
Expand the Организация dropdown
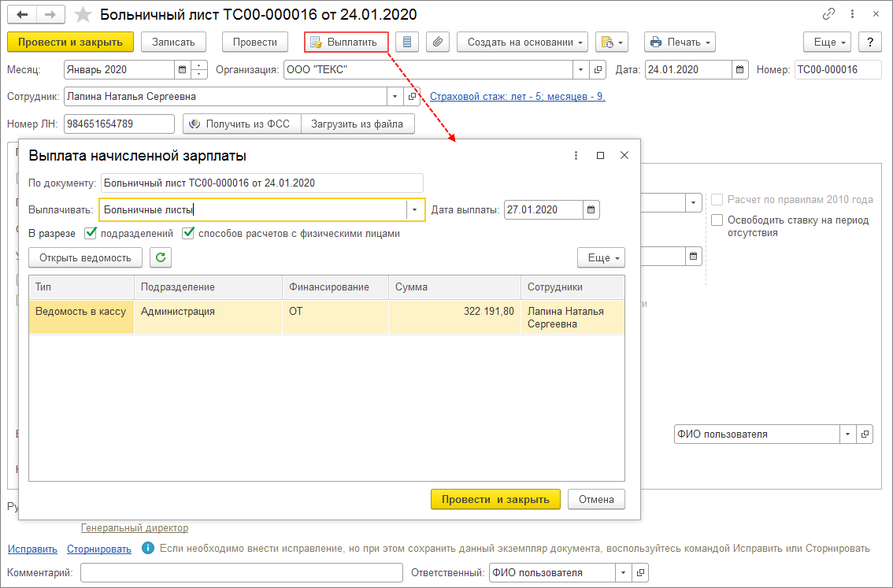(580, 69)
